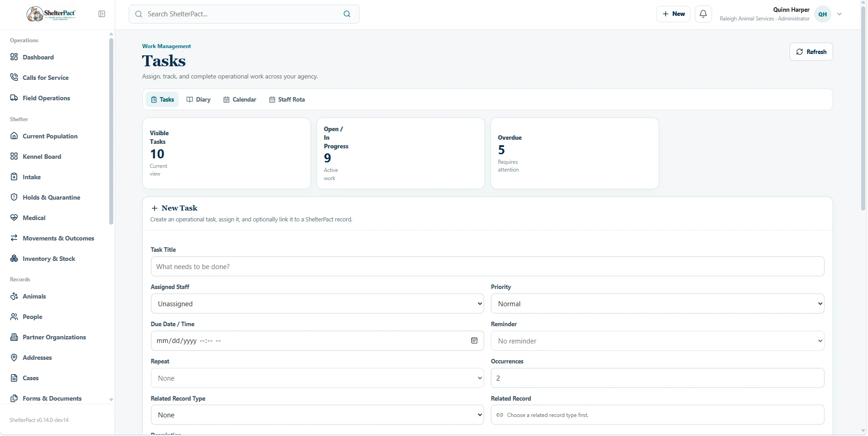Click the Field Operations truck icon
This screenshot has width=868, height=436.
[14, 98]
